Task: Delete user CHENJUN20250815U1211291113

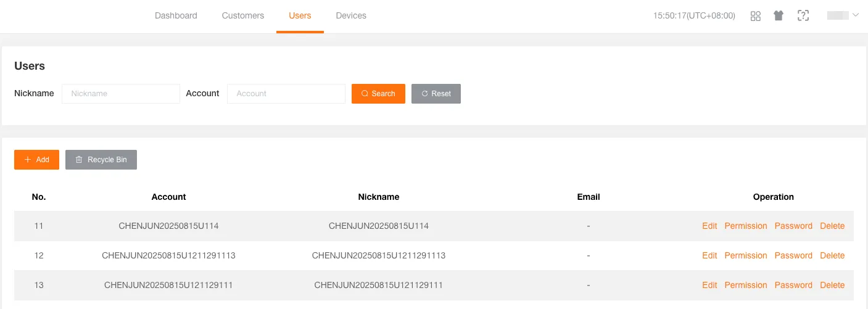Action: (832, 256)
